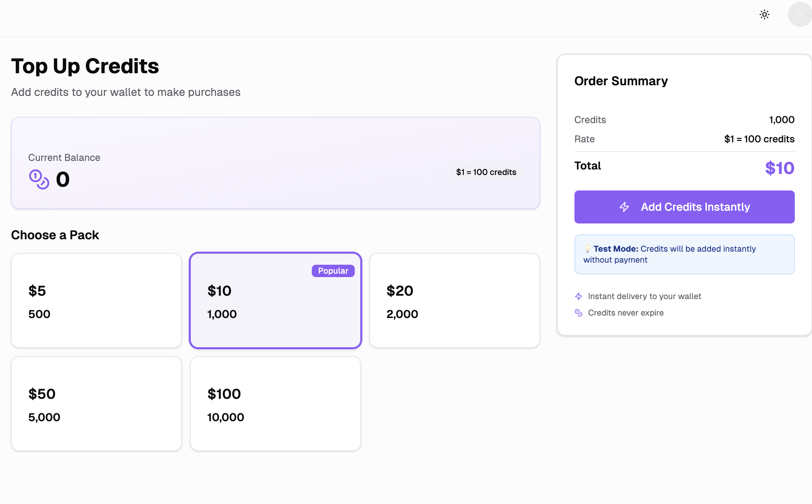Select the $100 pack with 10,000 credits

pos(275,404)
